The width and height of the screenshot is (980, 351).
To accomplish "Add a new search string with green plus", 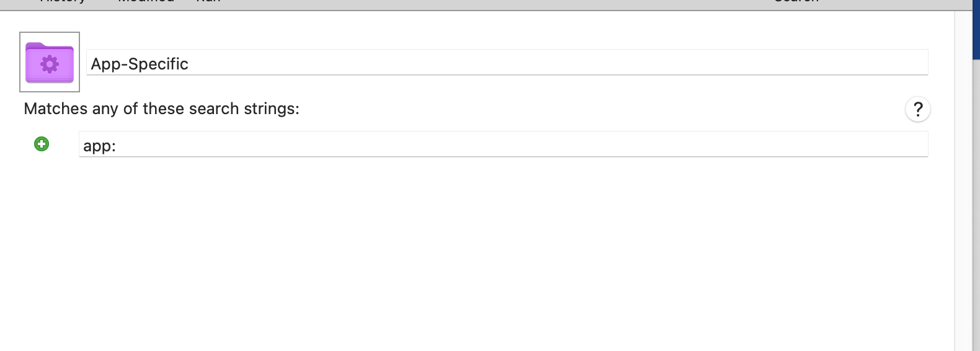I will [42, 144].
